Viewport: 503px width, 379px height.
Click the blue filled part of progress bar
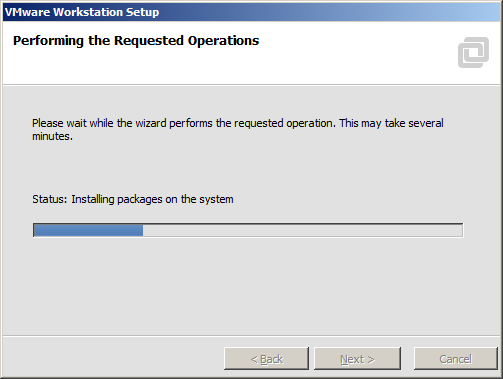tap(89, 230)
